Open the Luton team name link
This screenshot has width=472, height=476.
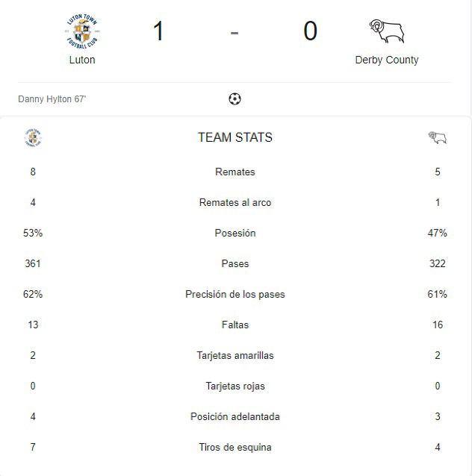(82, 60)
